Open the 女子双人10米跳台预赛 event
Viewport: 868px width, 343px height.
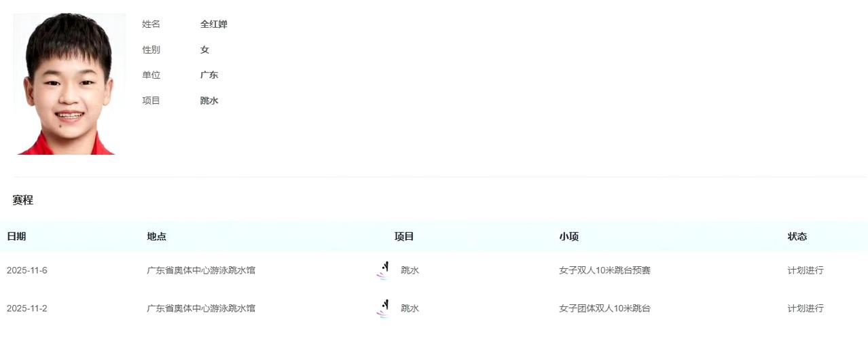point(604,270)
